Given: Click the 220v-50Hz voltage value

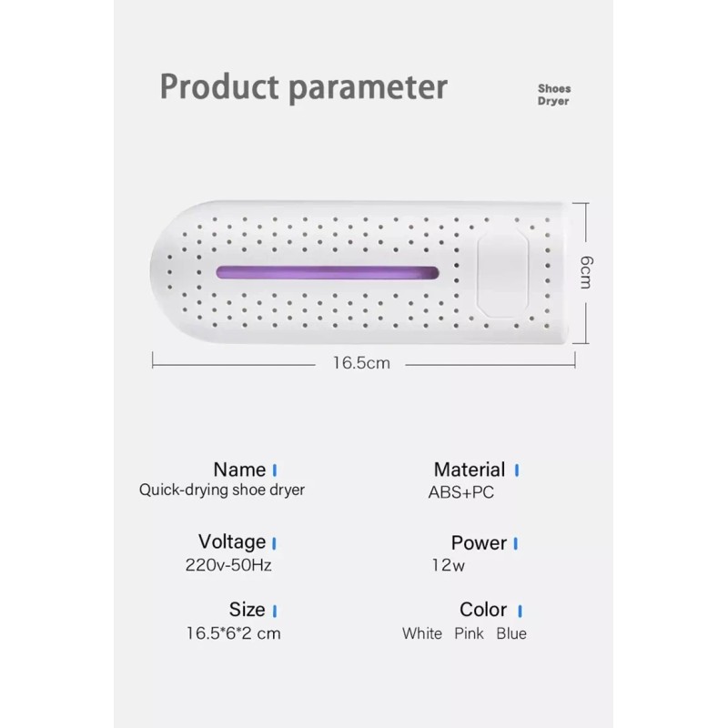Looking at the screenshot, I should point(228,564).
